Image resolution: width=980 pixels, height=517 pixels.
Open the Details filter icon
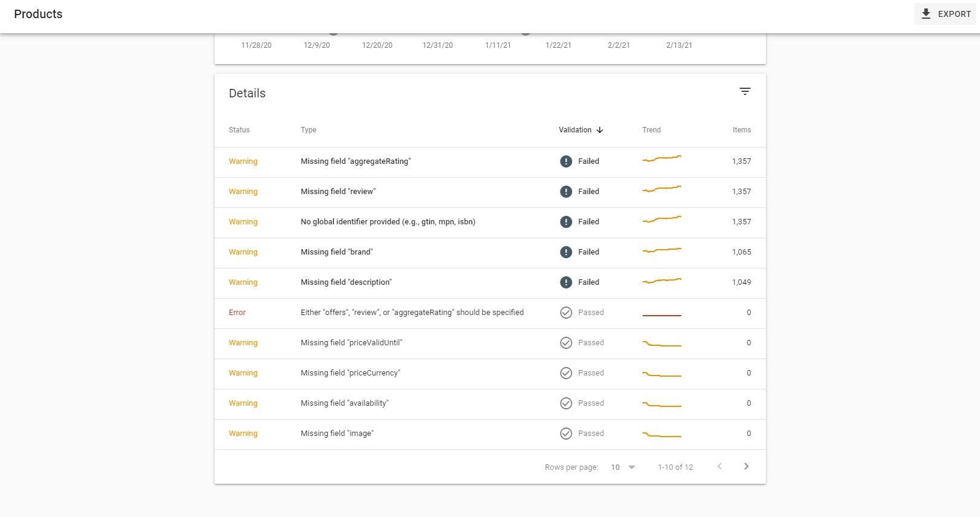745,91
